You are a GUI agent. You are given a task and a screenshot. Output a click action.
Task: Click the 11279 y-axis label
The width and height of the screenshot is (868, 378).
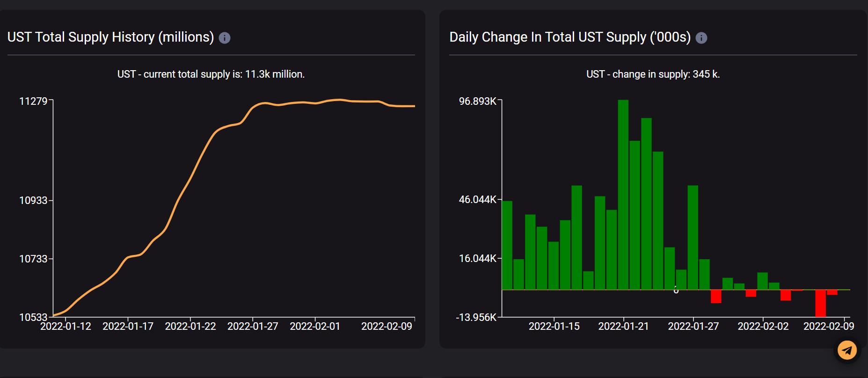(x=33, y=101)
